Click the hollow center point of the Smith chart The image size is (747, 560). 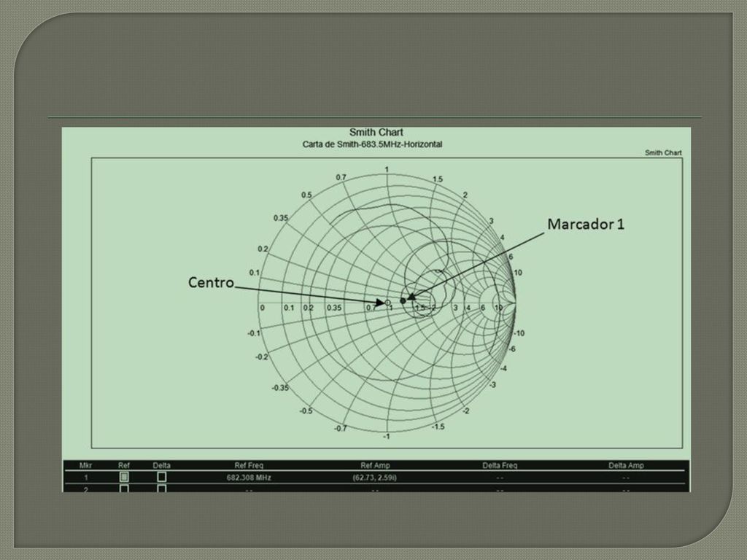[x=388, y=303]
